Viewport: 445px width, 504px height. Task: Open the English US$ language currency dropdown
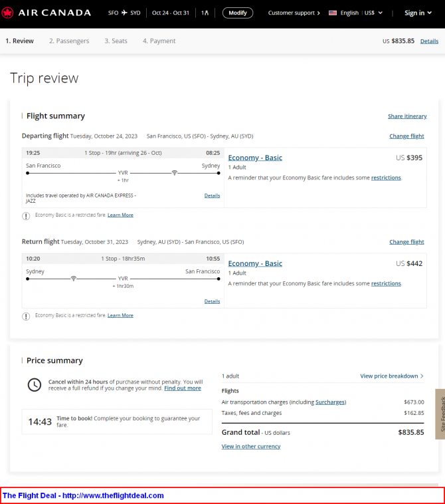361,13
